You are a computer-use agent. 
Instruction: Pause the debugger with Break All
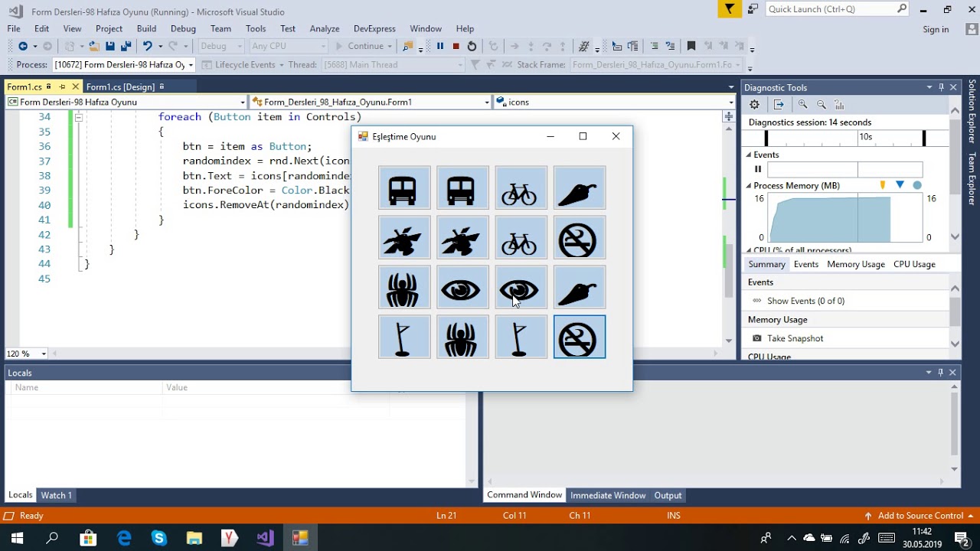[x=440, y=46]
